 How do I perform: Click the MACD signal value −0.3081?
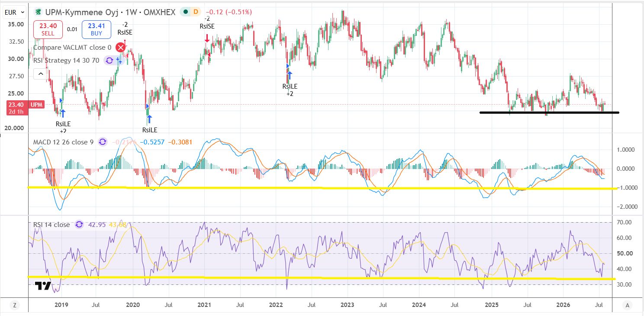pos(179,142)
